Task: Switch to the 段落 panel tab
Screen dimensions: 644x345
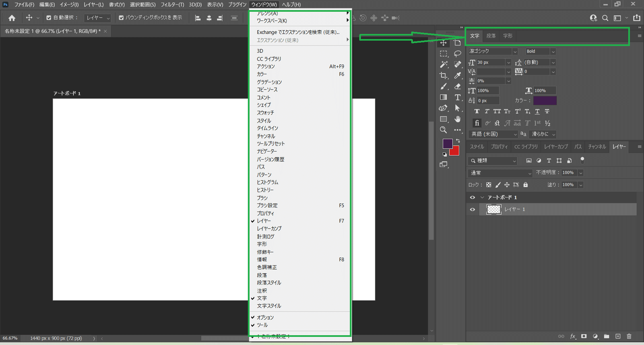Action: pos(491,36)
